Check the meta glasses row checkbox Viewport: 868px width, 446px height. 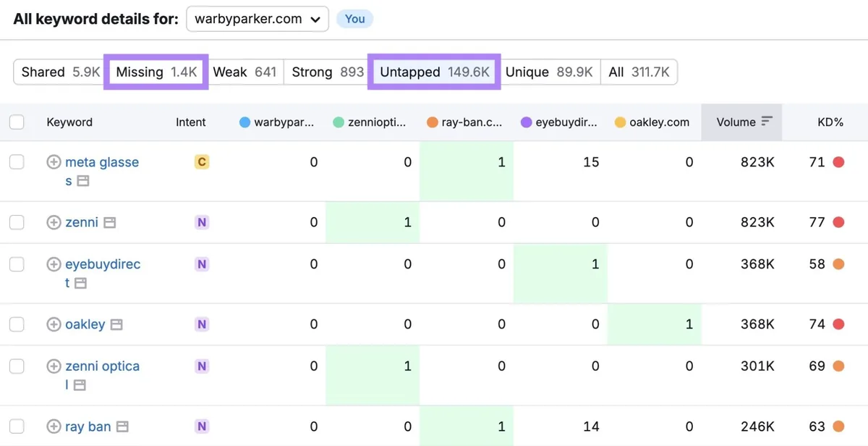point(17,162)
